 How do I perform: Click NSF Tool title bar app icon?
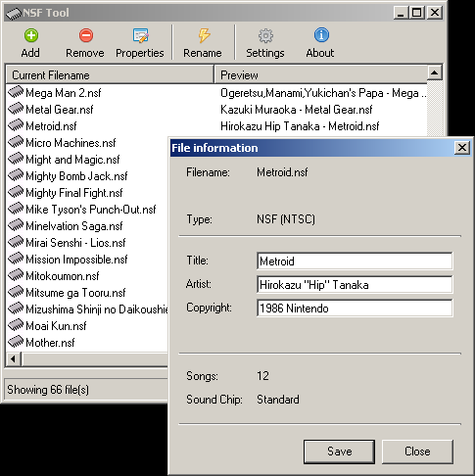point(14,14)
